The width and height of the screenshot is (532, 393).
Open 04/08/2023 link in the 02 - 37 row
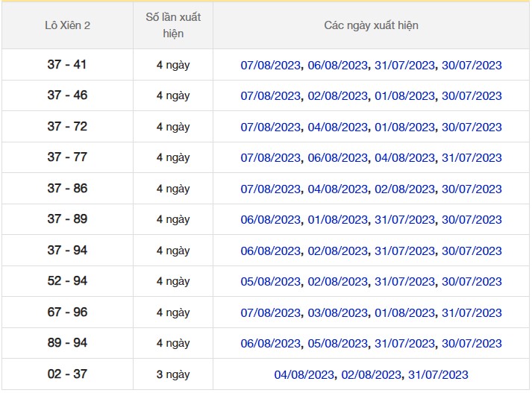pos(304,375)
